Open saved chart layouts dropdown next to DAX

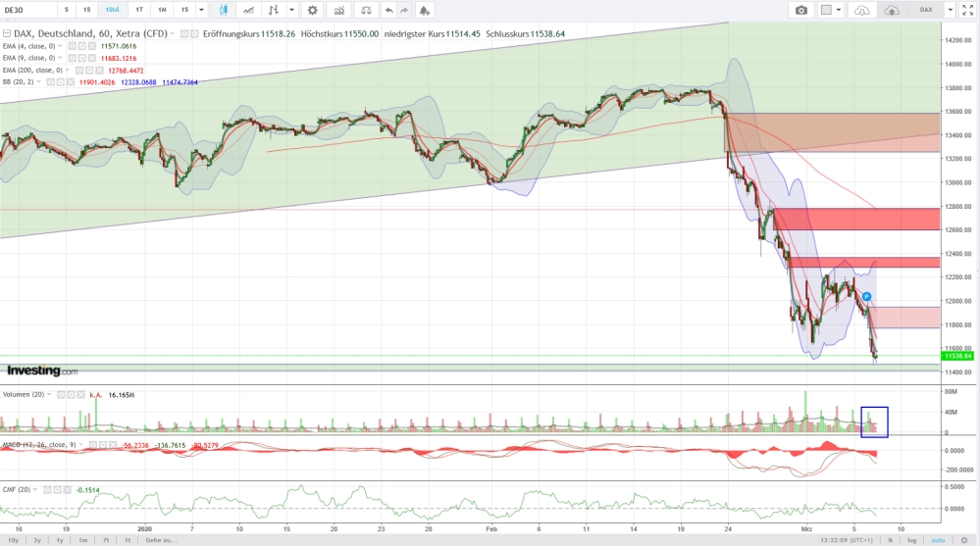click(x=950, y=10)
